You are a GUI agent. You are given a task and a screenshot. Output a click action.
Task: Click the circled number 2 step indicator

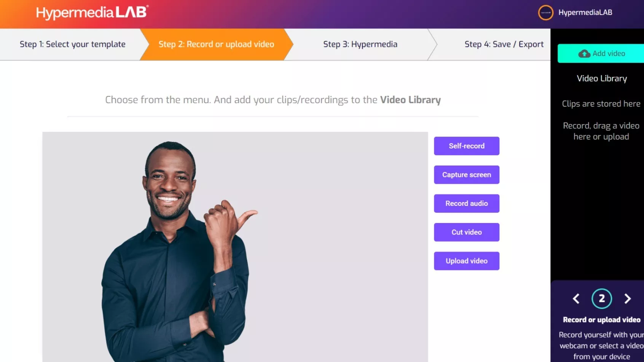(602, 299)
